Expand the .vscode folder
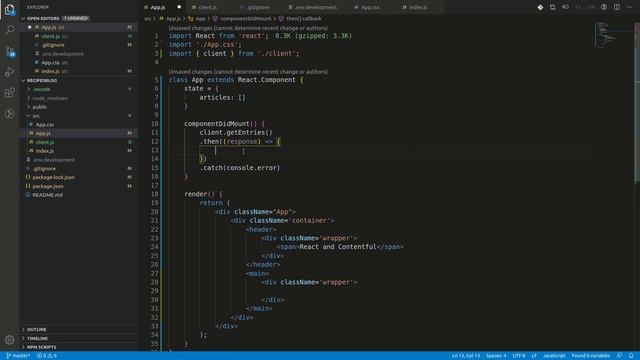 click(79, 89)
